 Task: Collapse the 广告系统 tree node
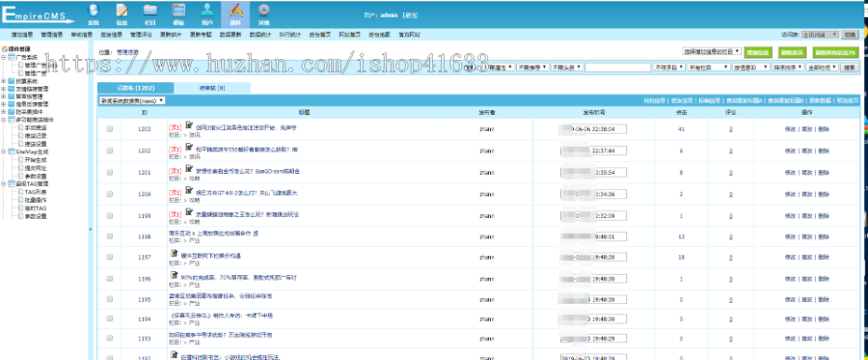click(x=4, y=57)
